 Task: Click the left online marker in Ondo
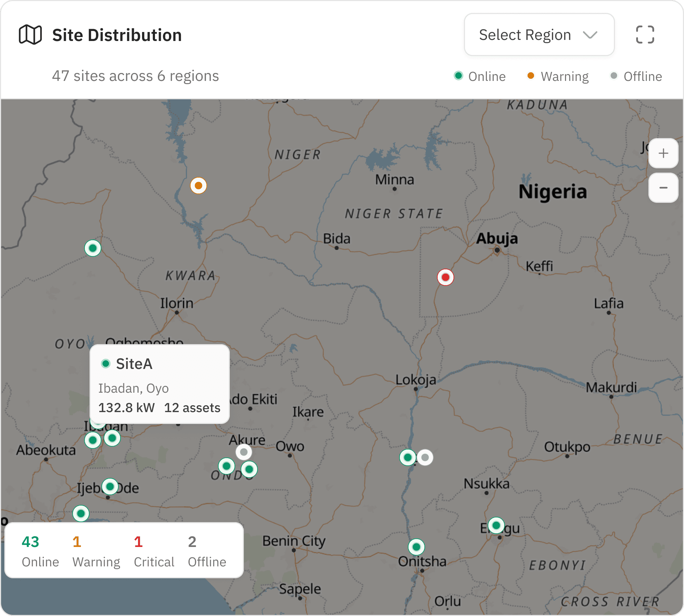[x=227, y=466]
